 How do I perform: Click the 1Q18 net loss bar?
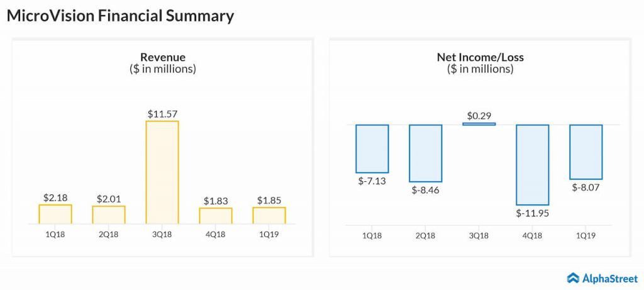[372, 148]
